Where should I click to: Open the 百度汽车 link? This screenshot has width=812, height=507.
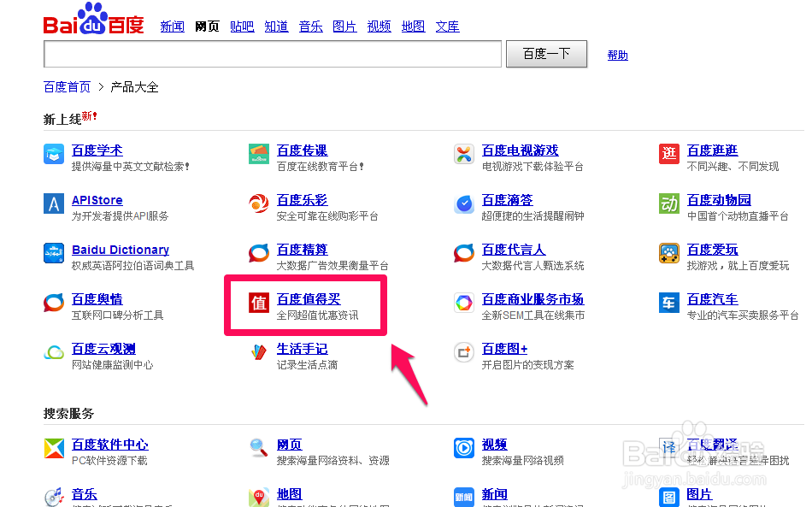tap(713, 299)
